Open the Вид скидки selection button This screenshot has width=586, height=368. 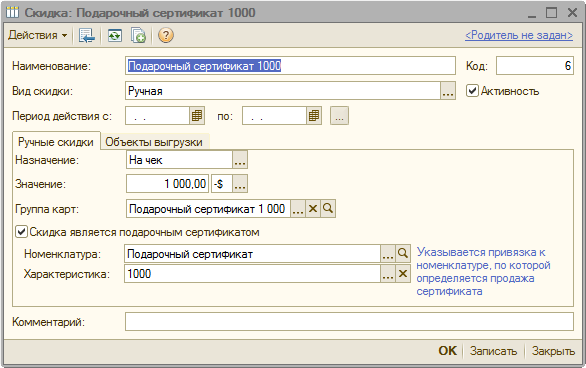(448, 91)
